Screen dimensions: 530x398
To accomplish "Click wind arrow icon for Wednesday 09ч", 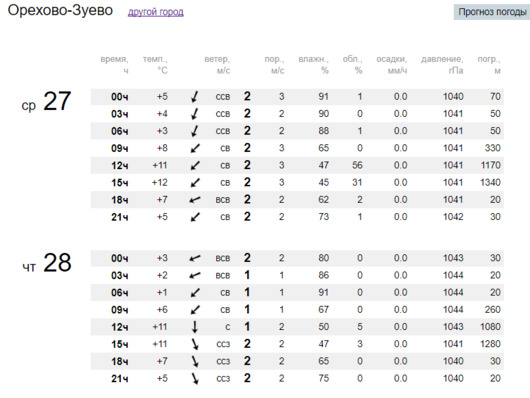I will pyautogui.click(x=195, y=148).
